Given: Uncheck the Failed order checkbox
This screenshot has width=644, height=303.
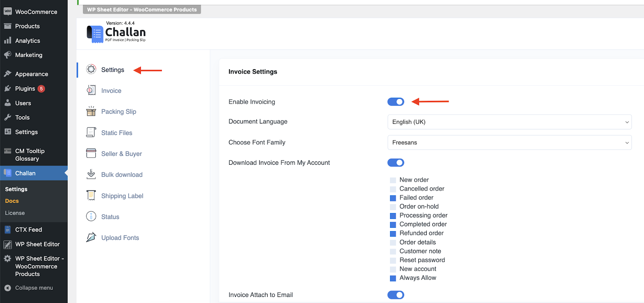Looking at the screenshot, I should [393, 198].
